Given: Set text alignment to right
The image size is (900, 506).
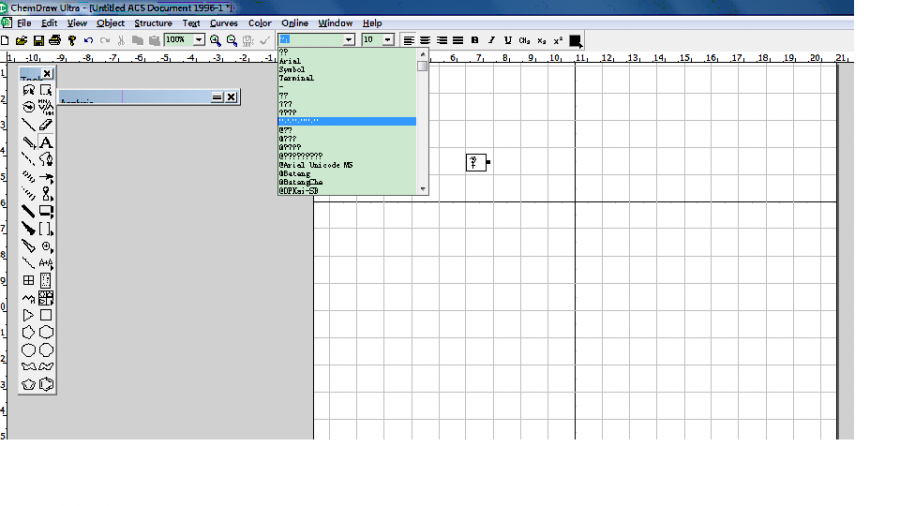Looking at the screenshot, I should pyautogui.click(x=441, y=40).
